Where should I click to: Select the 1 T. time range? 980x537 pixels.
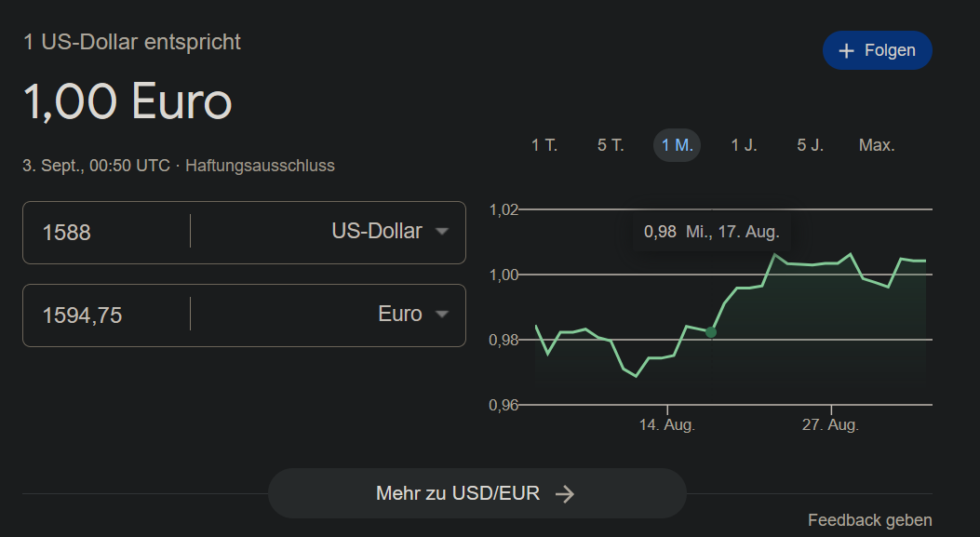(x=544, y=145)
